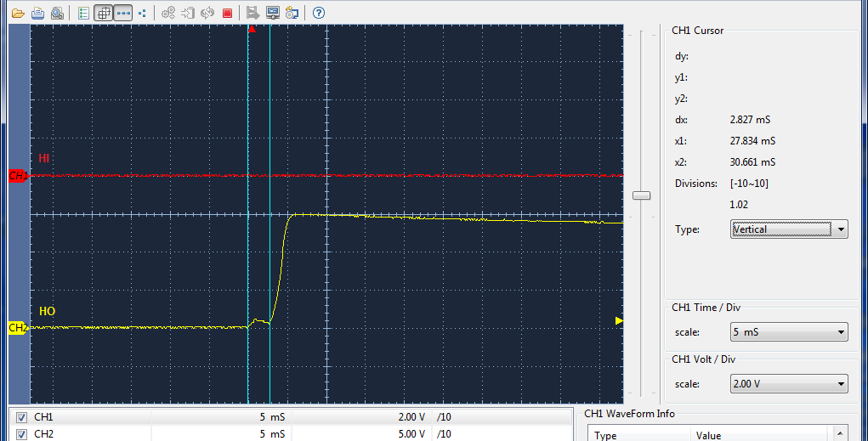Click the x1 value 27.834 mS
The width and height of the screenshot is (868, 441).
[x=752, y=141]
